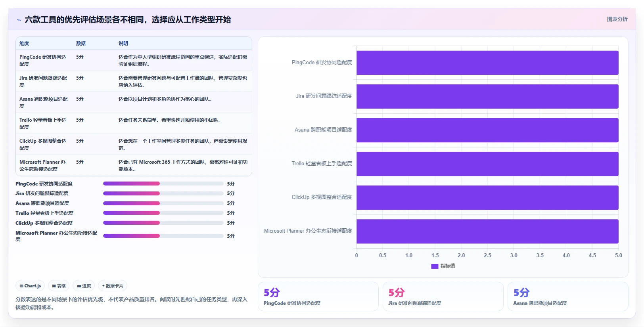Click the 5分 value beside the ClickUp progress bar

pos(231,223)
